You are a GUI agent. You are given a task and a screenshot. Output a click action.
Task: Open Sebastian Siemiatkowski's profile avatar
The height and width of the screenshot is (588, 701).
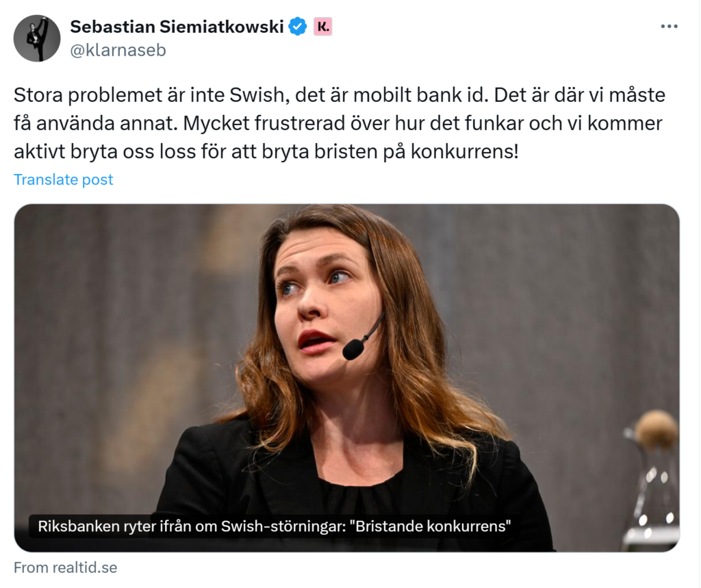pyautogui.click(x=37, y=38)
